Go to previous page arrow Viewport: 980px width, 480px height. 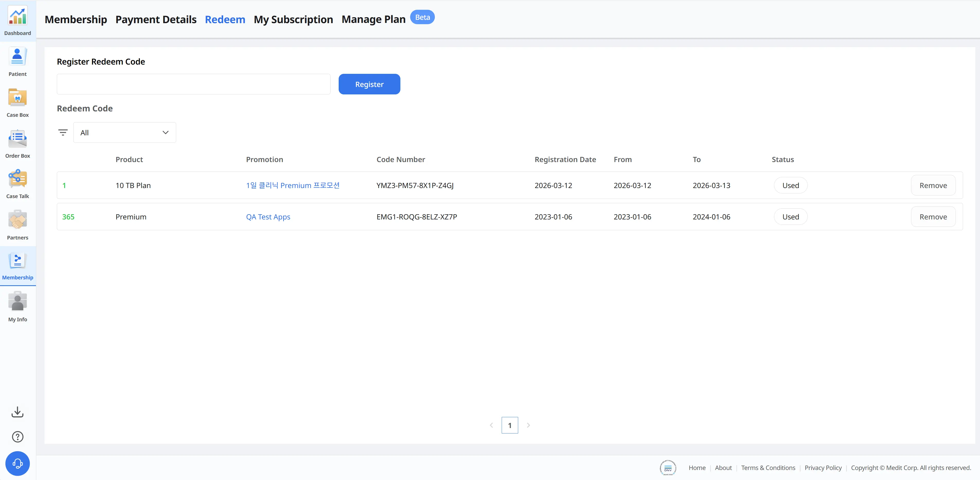pyautogui.click(x=491, y=425)
